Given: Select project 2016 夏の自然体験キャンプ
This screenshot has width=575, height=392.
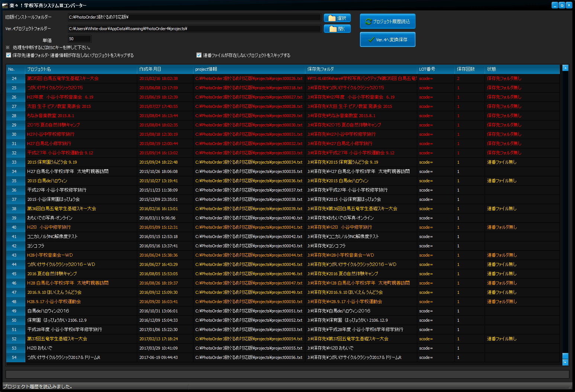Looking at the screenshot, I should coord(52,274).
